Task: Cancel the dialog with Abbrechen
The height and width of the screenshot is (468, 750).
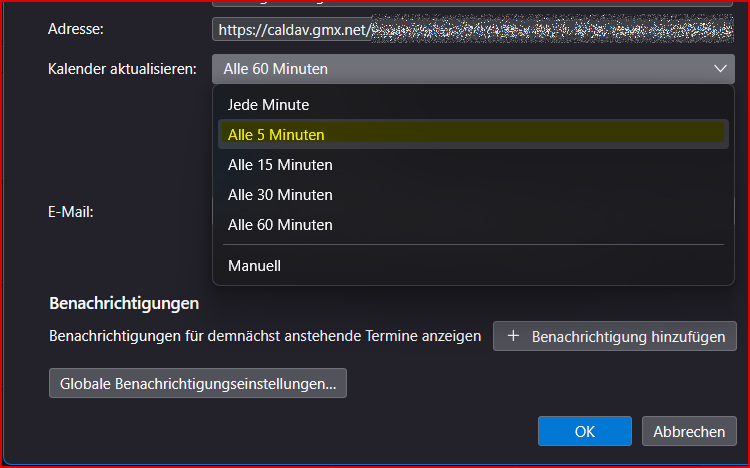Action: 689,431
